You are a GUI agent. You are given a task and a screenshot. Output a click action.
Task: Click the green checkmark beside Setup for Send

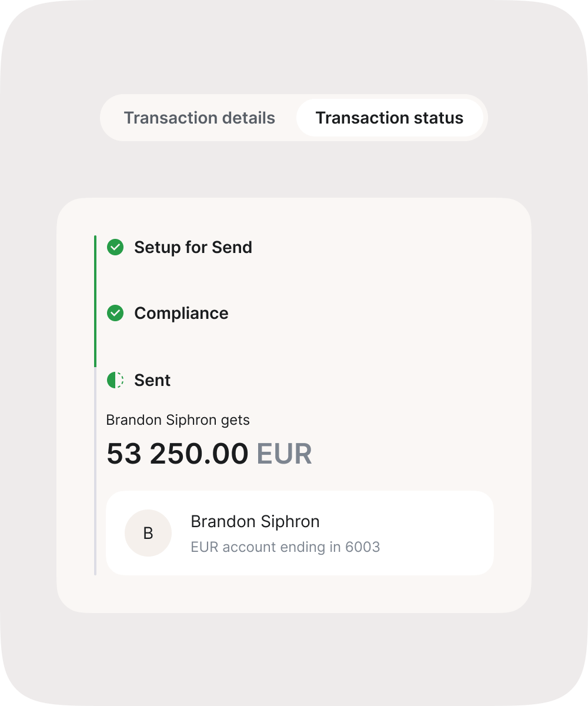point(115,248)
